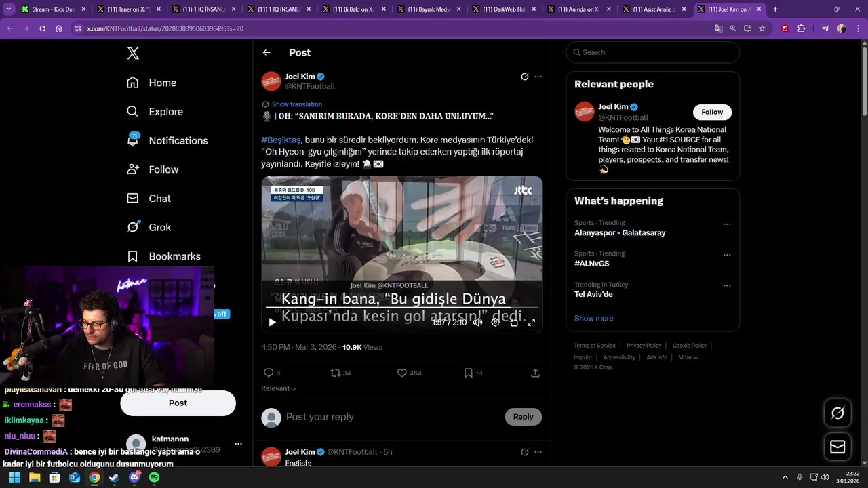Open a new browser tab

click(x=775, y=9)
